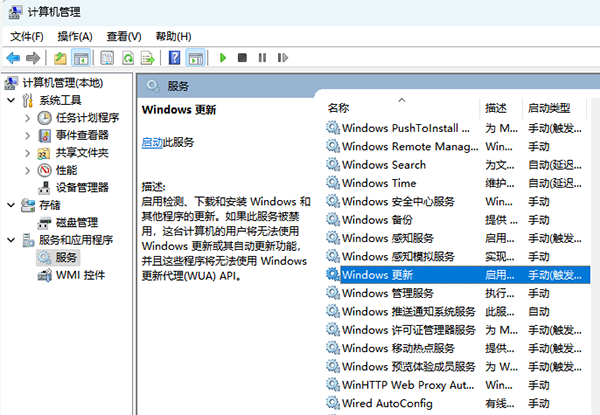Expand the 共享文件夹 node chevron
Image resolution: width=600 pixels, height=415 pixels.
point(28,153)
